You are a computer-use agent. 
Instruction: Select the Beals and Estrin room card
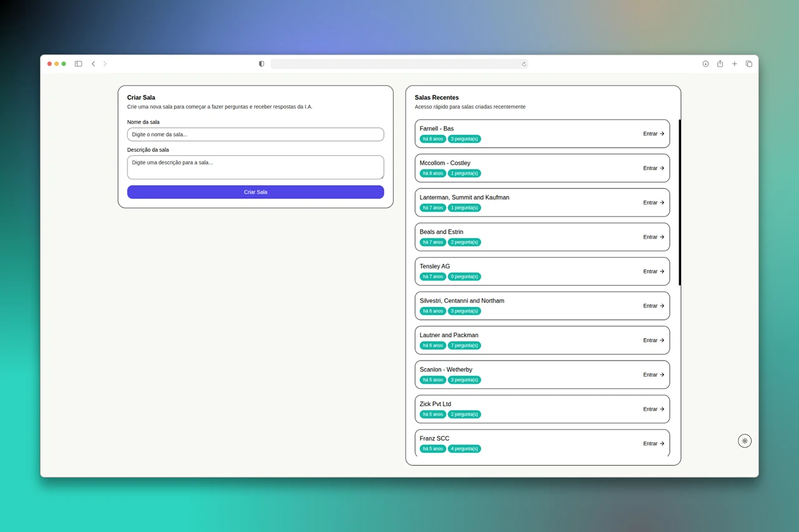[542, 237]
